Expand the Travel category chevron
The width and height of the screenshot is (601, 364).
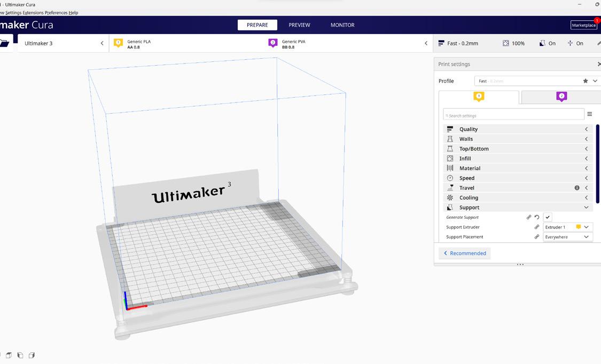[587, 188]
